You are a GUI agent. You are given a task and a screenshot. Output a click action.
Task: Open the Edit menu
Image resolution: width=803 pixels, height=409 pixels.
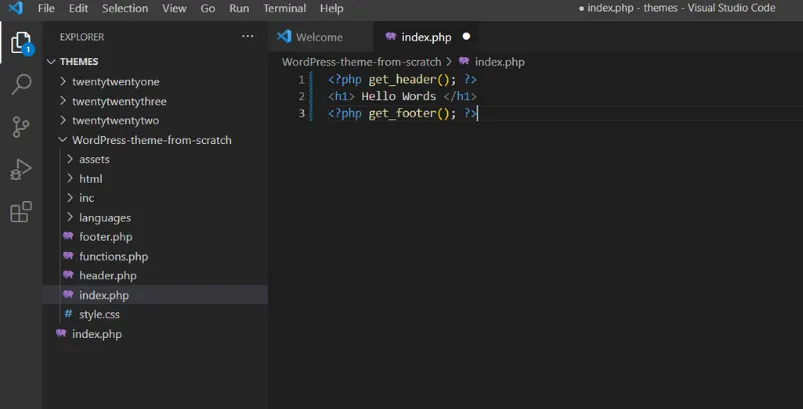[78, 9]
